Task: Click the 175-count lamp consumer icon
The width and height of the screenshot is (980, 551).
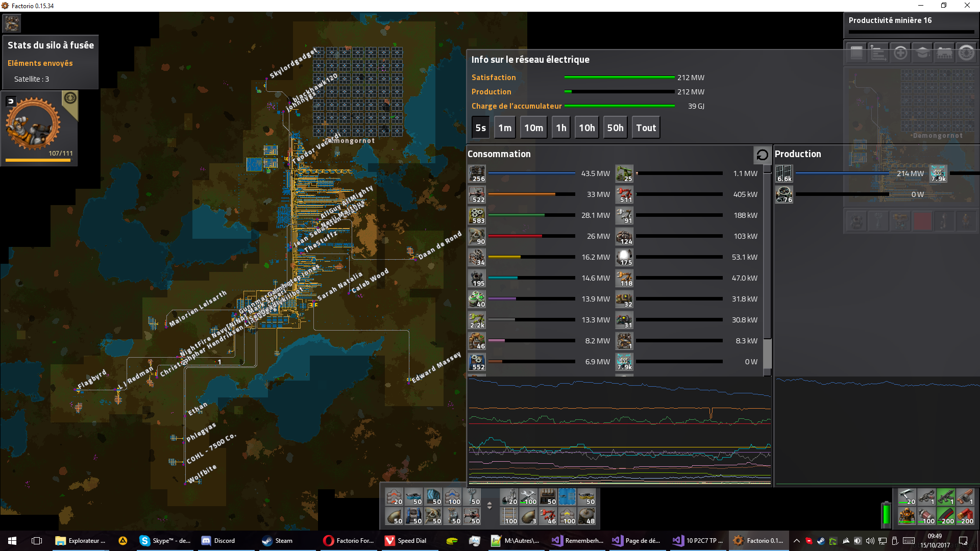Action: pyautogui.click(x=624, y=257)
